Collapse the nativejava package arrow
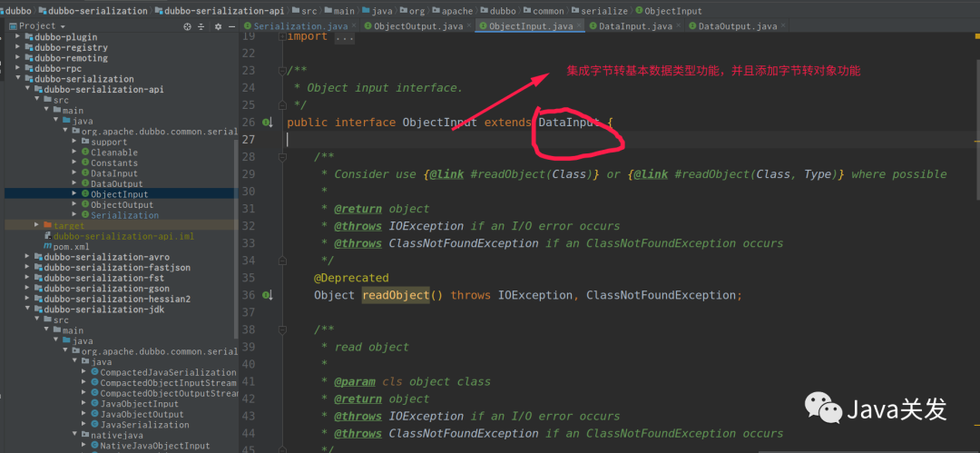This screenshot has width=980, height=453. coord(75,435)
